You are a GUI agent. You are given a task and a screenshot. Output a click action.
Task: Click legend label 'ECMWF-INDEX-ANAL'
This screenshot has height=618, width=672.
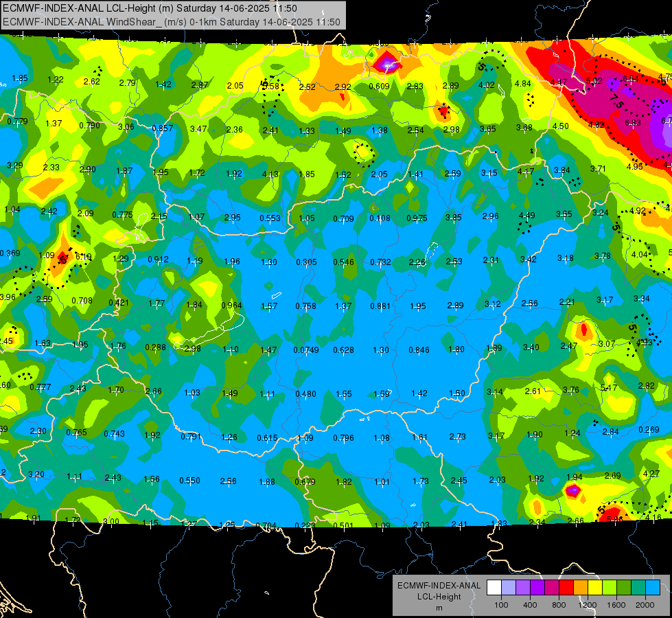pyautogui.click(x=439, y=586)
